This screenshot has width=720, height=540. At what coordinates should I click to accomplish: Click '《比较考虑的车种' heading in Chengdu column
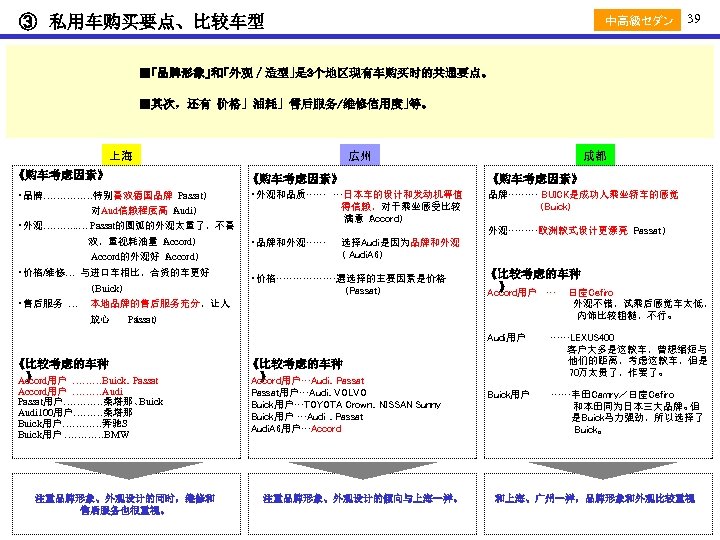tap(536, 274)
